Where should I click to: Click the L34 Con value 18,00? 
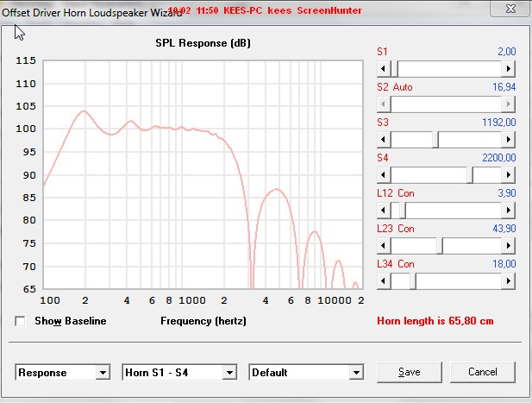click(504, 264)
